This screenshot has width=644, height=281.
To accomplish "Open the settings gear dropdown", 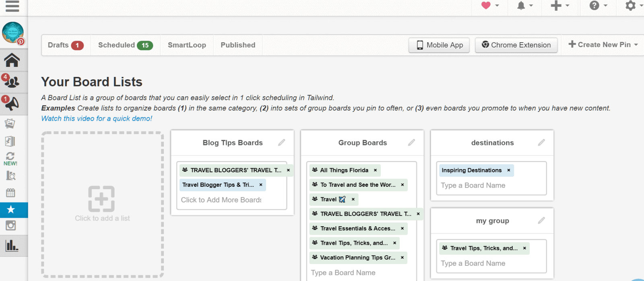I will pos(634,6).
